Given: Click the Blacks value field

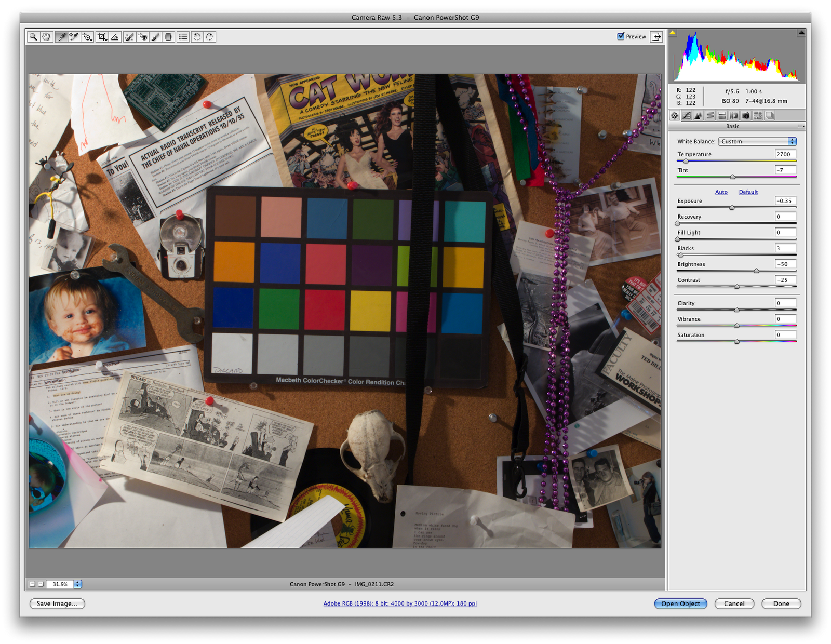Looking at the screenshot, I should pyautogui.click(x=785, y=248).
